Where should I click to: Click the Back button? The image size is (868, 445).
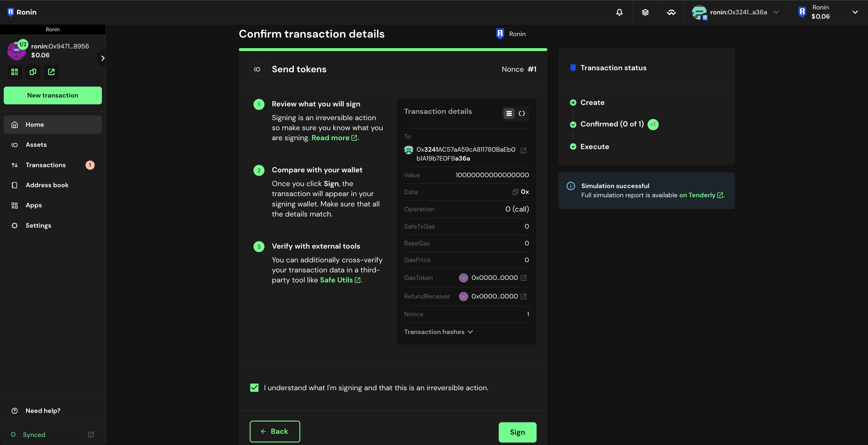(275, 432)
